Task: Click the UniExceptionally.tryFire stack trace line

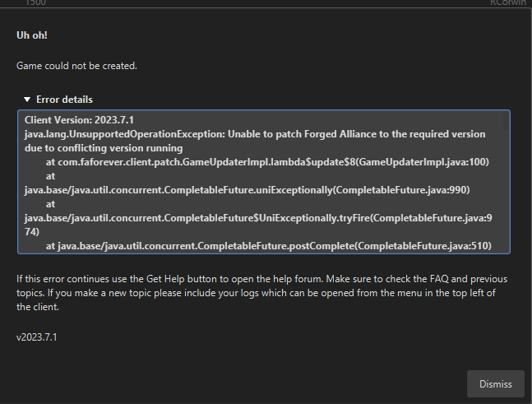Action: pyautogui.click(x=258, y=218)
